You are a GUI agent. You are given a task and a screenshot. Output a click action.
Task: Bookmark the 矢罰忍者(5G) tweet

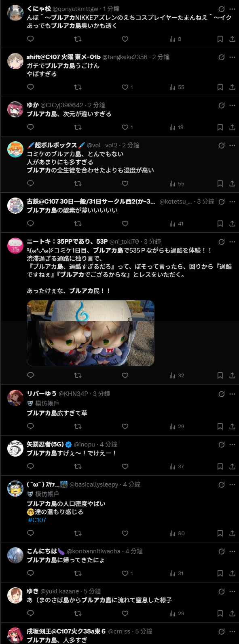(x=220, y=467)
